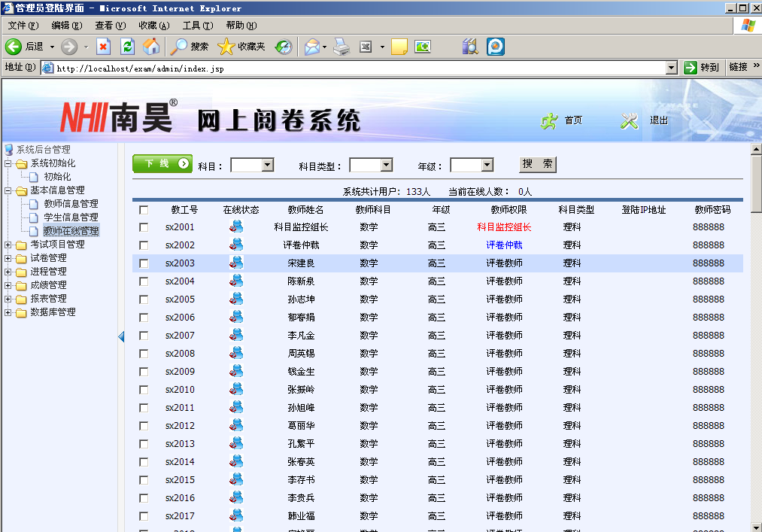762x532 pixels.
Task: Click the 搜索 filter search button
Action: 538,164
